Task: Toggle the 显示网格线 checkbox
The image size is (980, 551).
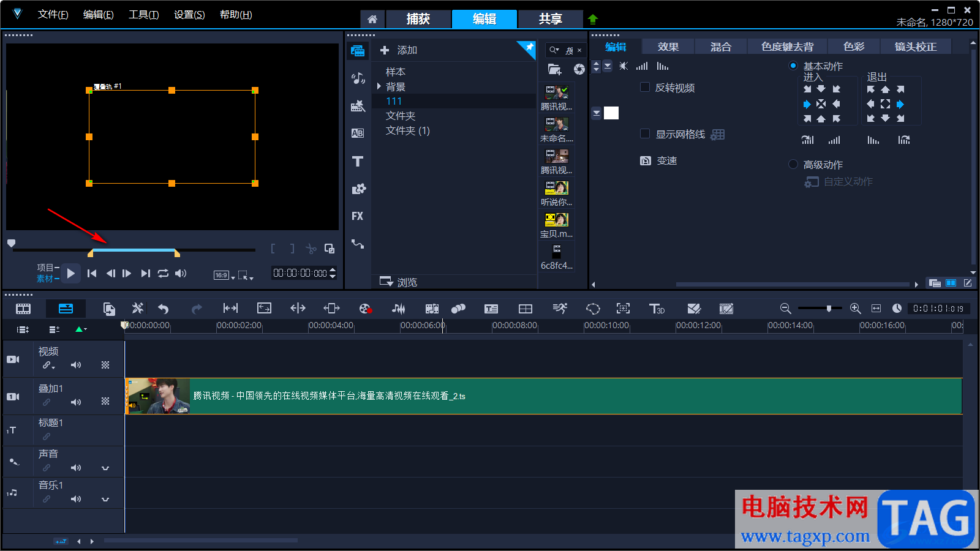Action: pyautogui.click(x=645, y=134)
